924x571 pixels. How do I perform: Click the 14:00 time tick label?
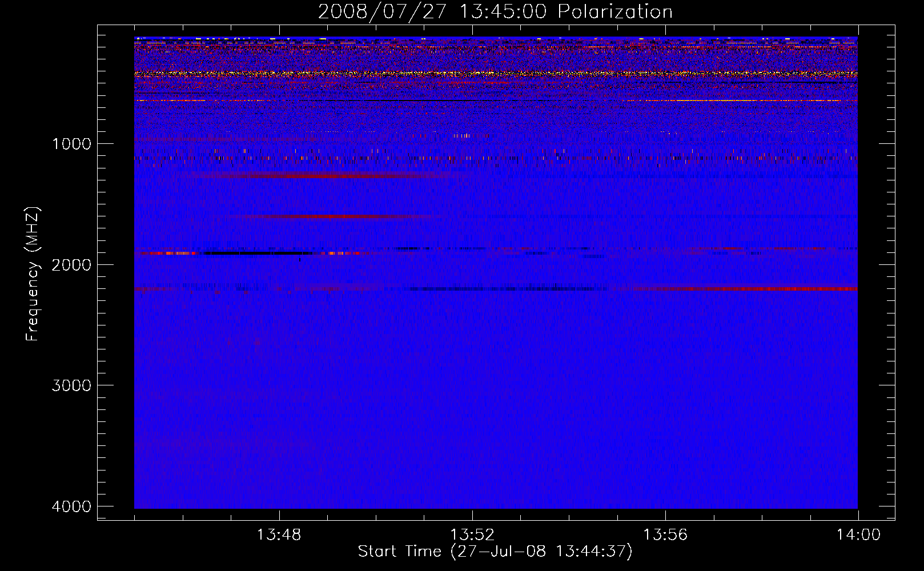point(858,535)
